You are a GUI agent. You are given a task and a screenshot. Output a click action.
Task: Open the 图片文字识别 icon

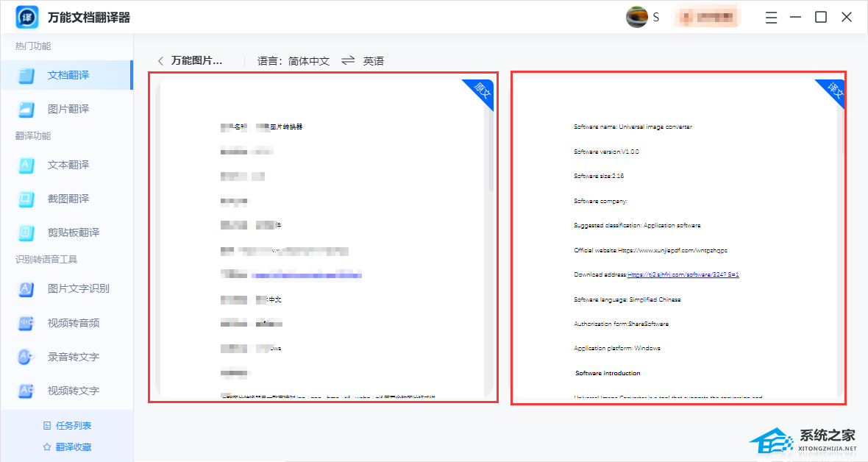pos(26,288)
